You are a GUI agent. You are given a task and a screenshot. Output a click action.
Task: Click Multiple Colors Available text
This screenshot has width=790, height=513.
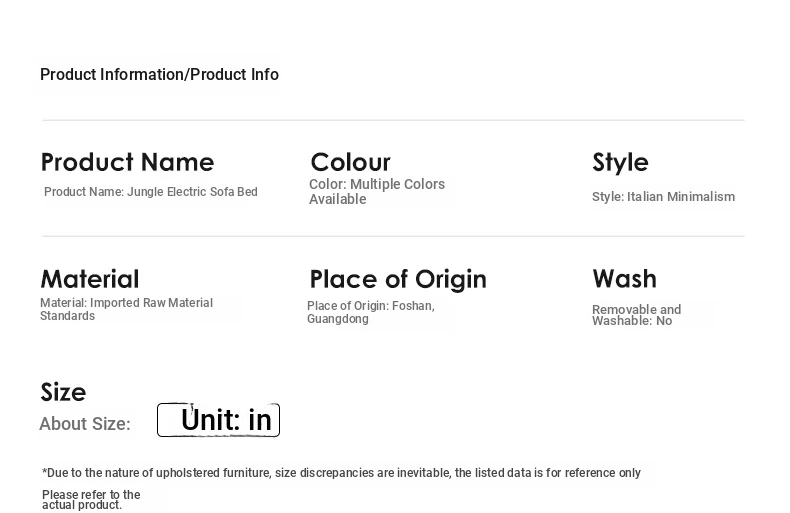377,191
